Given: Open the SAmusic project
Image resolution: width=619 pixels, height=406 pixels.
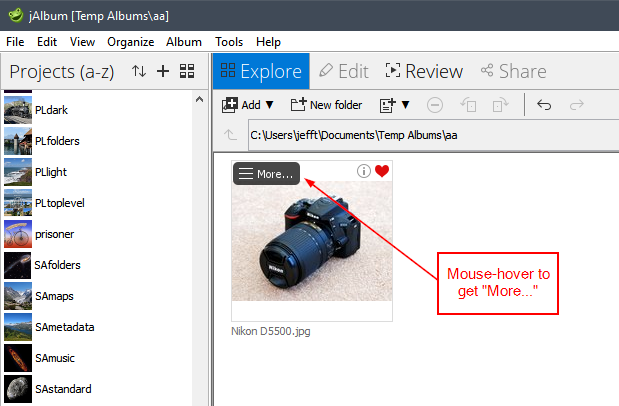Looking at the screenshot, I should pos(55,358).
